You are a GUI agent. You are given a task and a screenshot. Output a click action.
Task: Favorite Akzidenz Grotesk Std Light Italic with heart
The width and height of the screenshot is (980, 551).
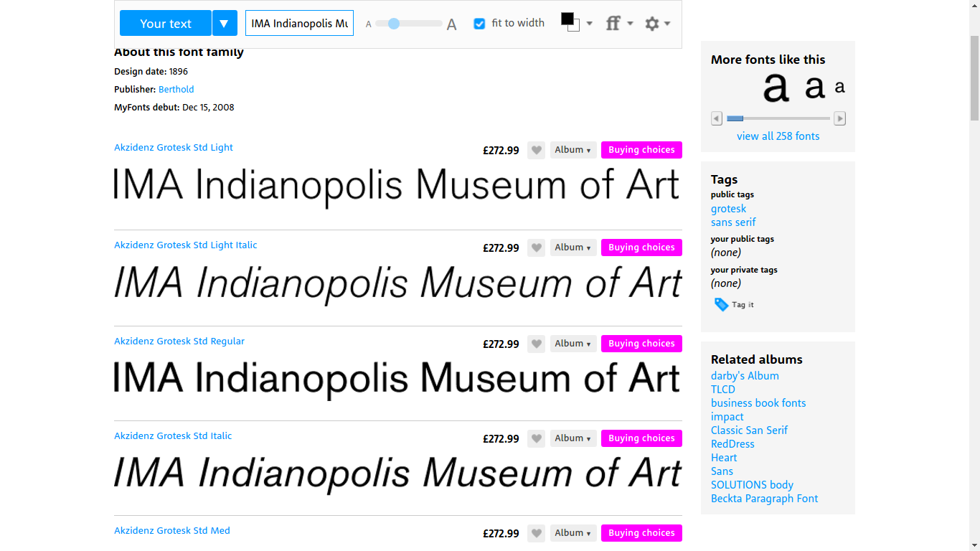tap(536, 248)
